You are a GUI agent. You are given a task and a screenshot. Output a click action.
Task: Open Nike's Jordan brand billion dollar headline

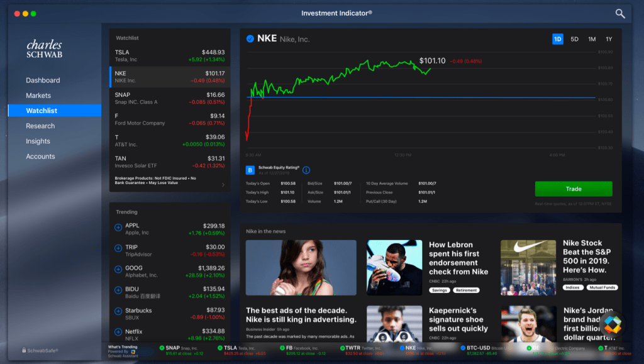point(588,324)
